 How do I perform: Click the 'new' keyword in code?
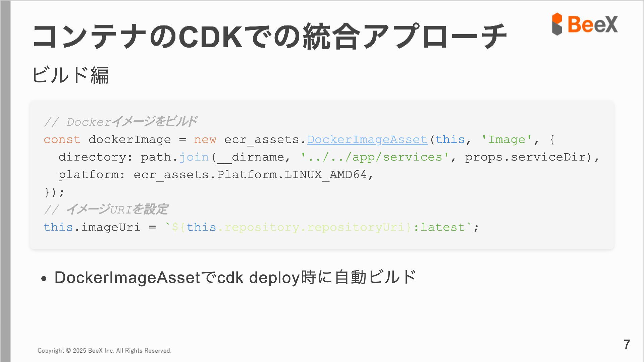[x=205, y=139]
